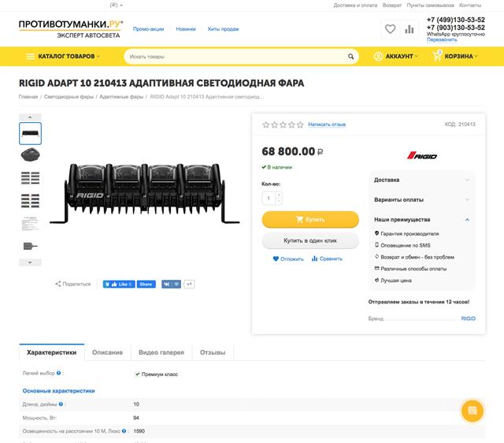Click the Сравнить chart icon

coord(314,259)
